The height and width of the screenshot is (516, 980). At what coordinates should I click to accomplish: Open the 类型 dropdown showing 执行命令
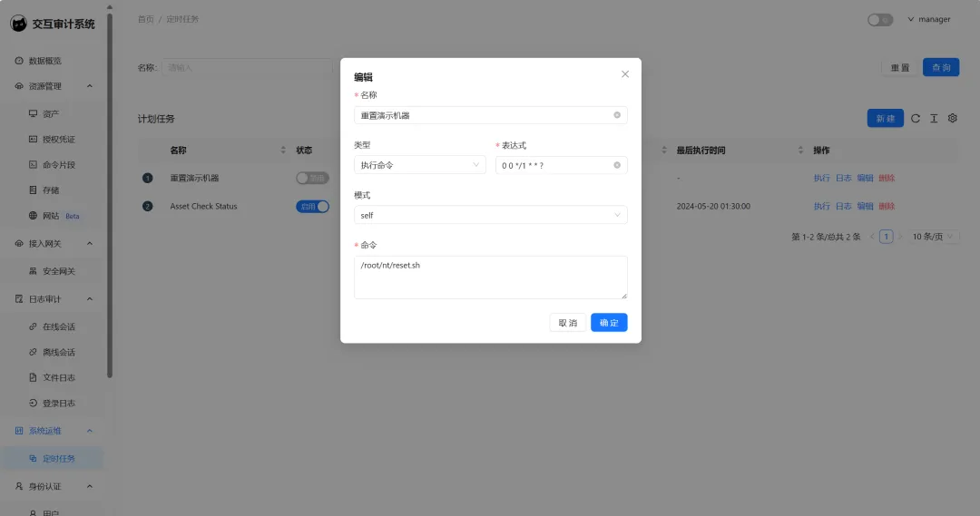(x=419, y=165)
